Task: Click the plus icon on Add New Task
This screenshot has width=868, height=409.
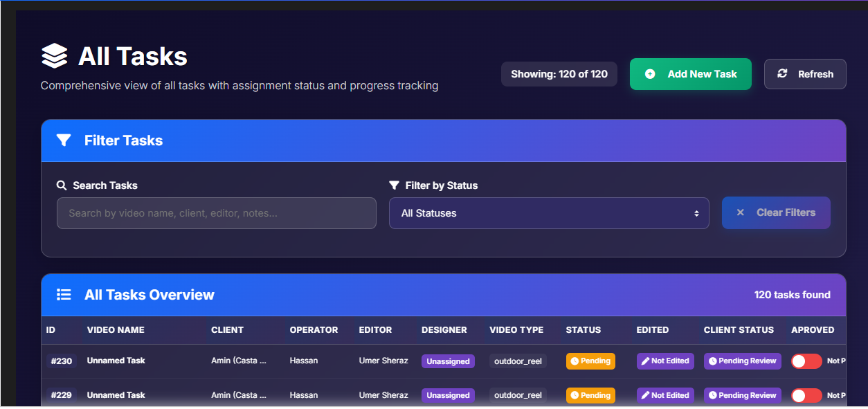Action: (x=650, y=74)
